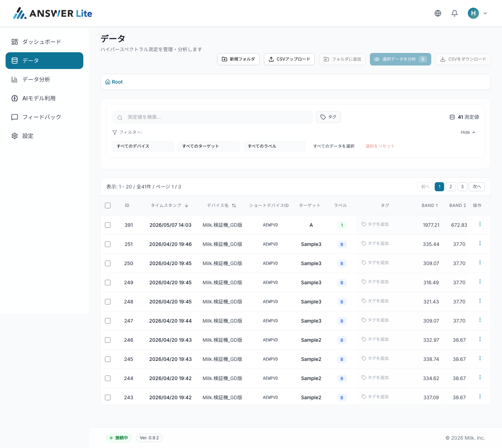Focus the 測定値を検索 search field
This screenshot has width=502, height=448.
pyautogui.click(x=213, y=117)
